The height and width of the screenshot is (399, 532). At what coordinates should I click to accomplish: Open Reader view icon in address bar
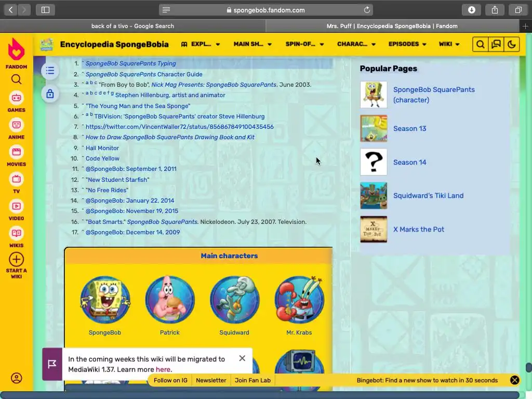pyautogui.click(x=166, y=10)
